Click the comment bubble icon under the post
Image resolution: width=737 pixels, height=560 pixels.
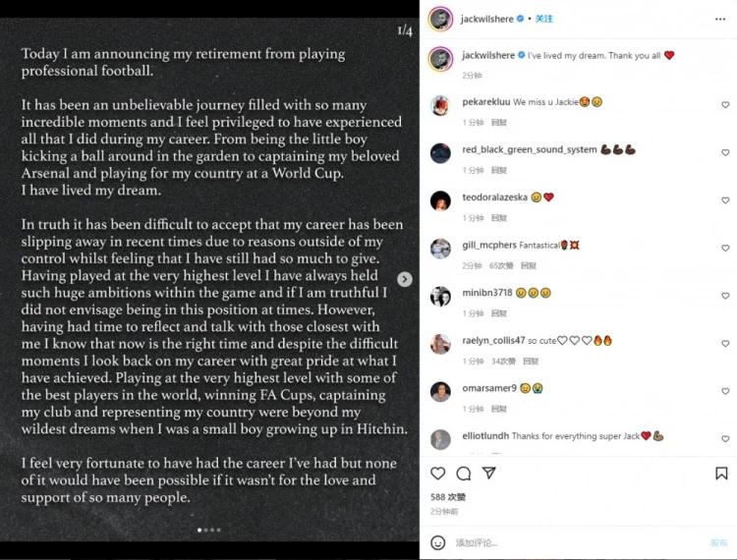[x=464, y=474]
